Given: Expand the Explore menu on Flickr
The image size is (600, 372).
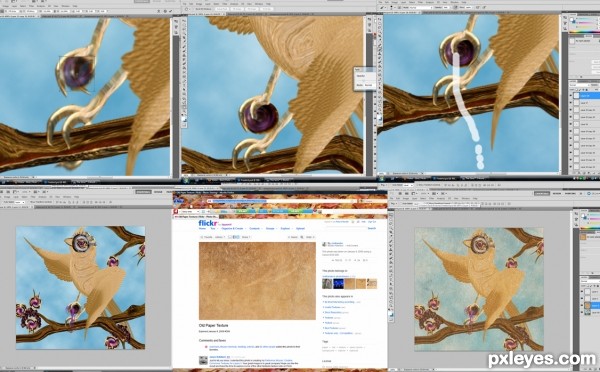Looking at the screenshot, I should click(x=285, y=228).
